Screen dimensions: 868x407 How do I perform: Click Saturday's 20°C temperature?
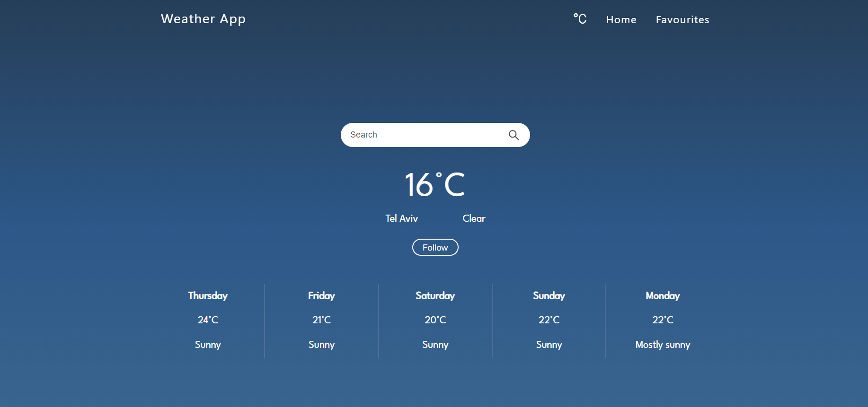click(435, 320)
